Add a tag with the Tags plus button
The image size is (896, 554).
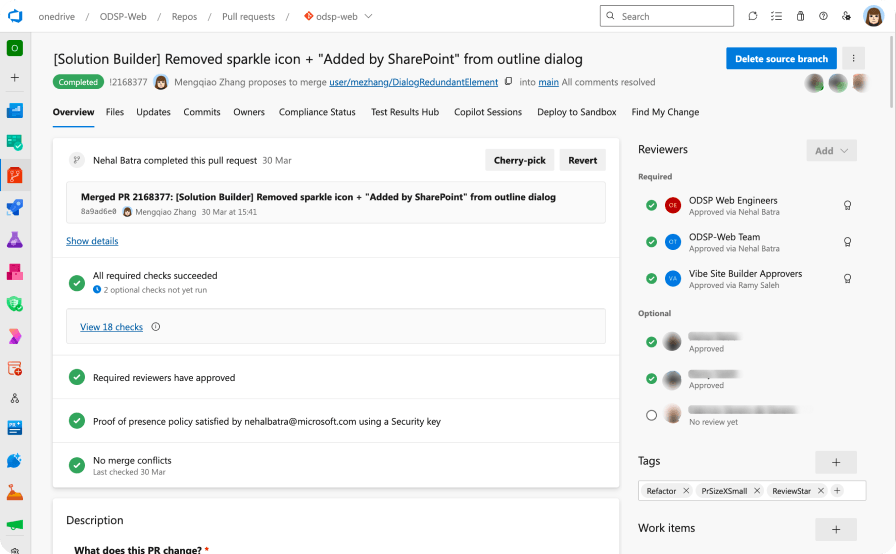[x=835, y=462]
